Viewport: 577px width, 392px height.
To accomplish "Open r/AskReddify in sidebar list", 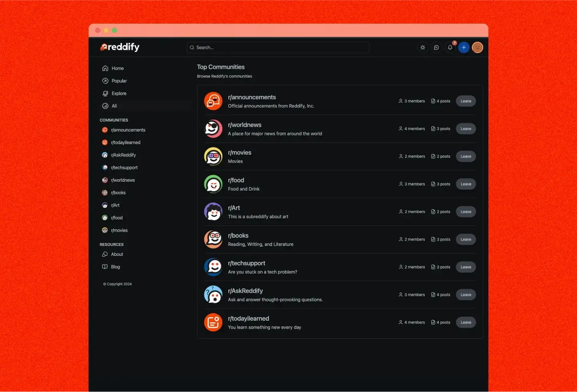I will pos(119,155).
